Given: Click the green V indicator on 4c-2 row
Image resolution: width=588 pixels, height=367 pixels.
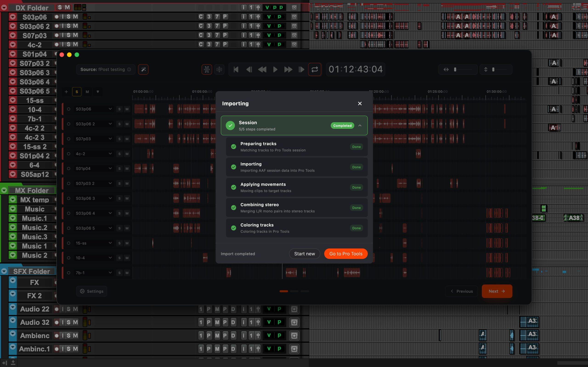Looking at the screenshot, I should pos(269,44).
